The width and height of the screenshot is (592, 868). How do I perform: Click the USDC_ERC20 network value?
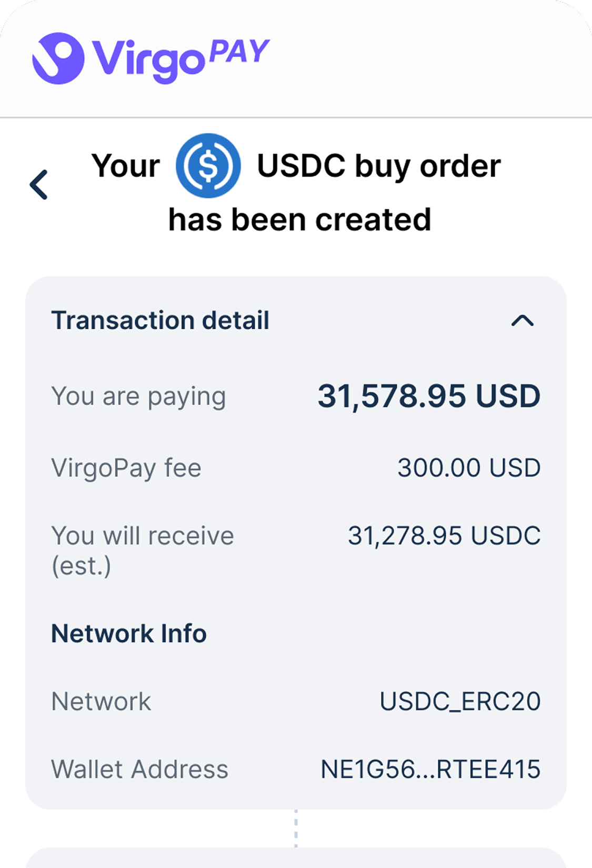coord(460,701)
